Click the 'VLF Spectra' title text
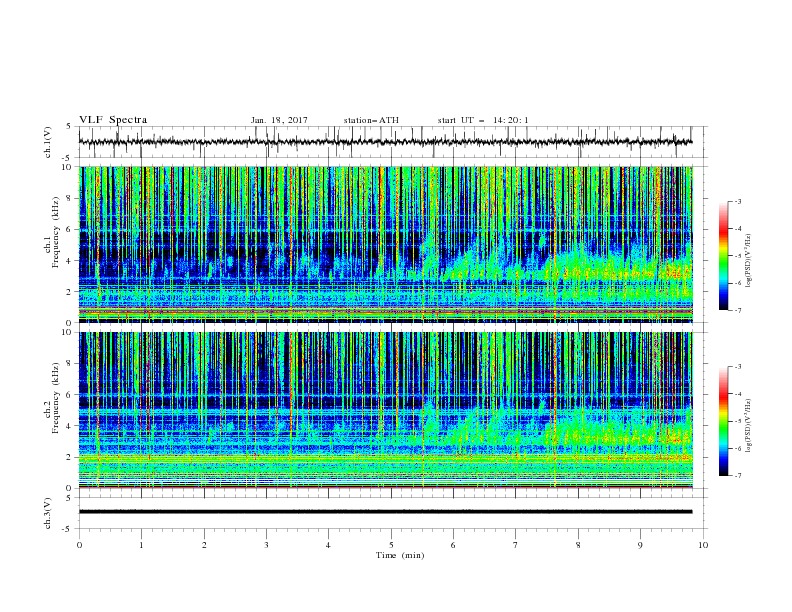 pyautogui.click(x=113, y=120)
